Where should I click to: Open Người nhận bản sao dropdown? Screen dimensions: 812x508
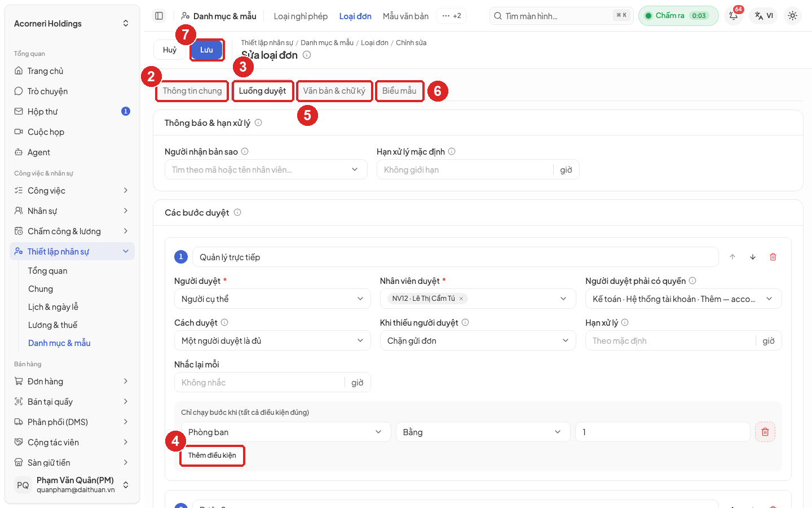click(266, 169)
